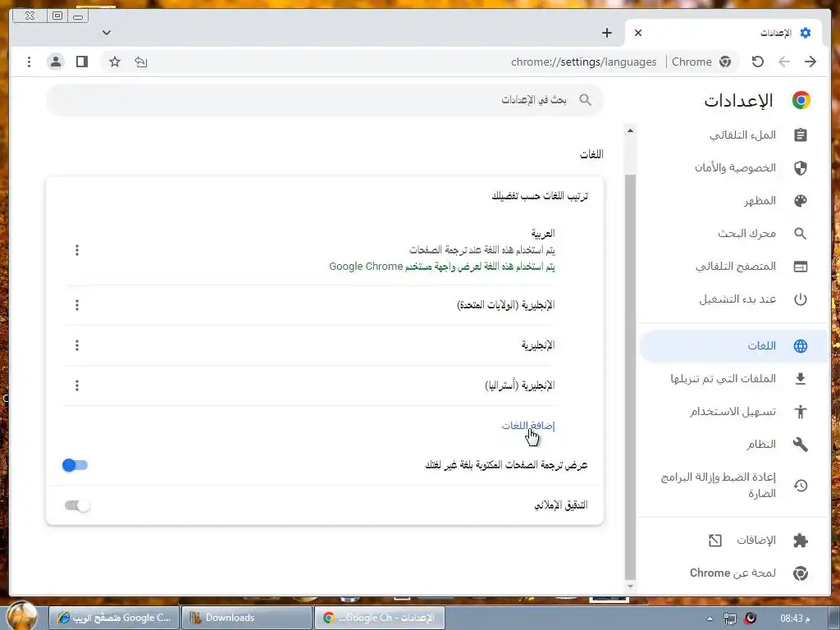The width and height of the screenshot is (840, 630).
Task: Click the Windows Start orb
Action: coord(22,616)
